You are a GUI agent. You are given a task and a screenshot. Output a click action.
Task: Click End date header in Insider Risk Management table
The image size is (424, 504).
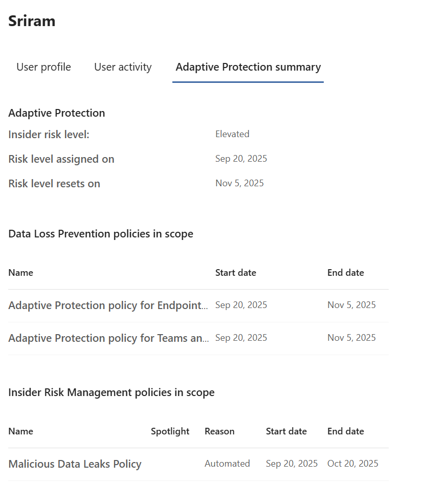pos(346,431)
